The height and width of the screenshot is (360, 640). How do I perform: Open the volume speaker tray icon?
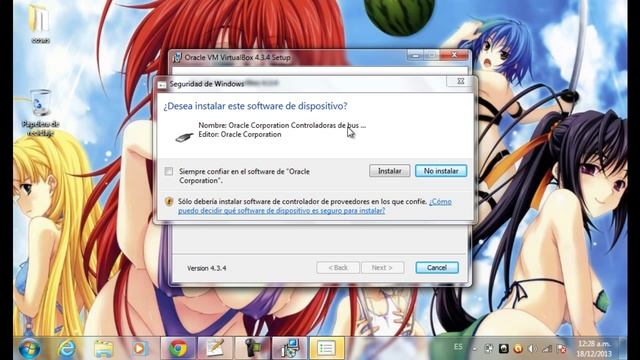point(532,349)
